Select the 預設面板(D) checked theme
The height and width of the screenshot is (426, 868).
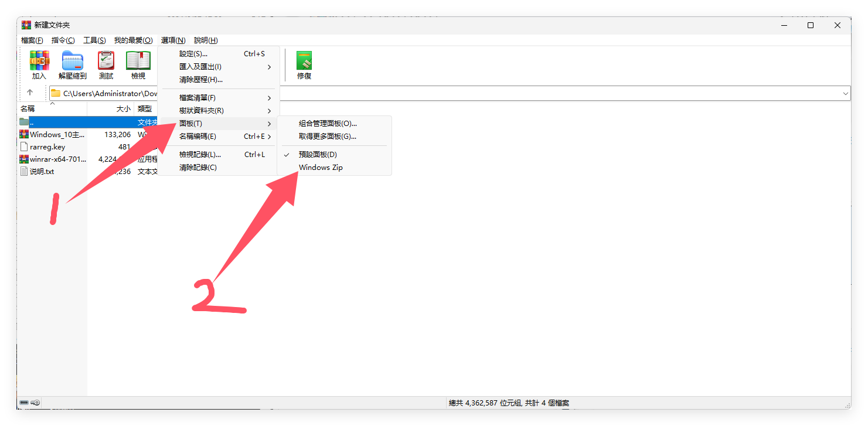coord(334,154)
